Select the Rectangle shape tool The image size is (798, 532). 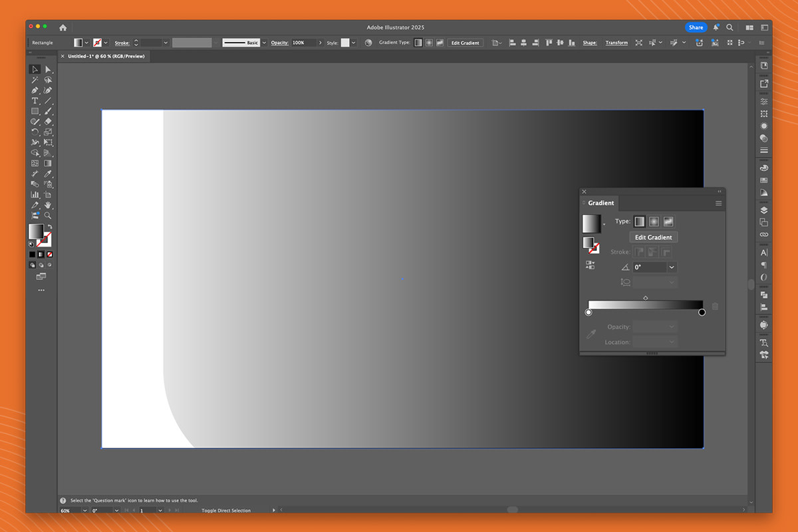click(35, 111)
